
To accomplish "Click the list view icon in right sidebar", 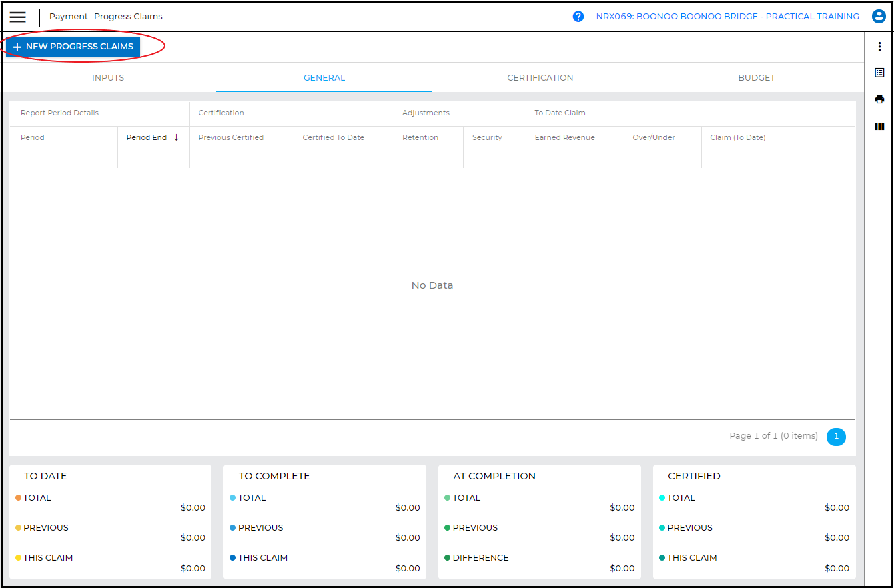I will 879,73.
